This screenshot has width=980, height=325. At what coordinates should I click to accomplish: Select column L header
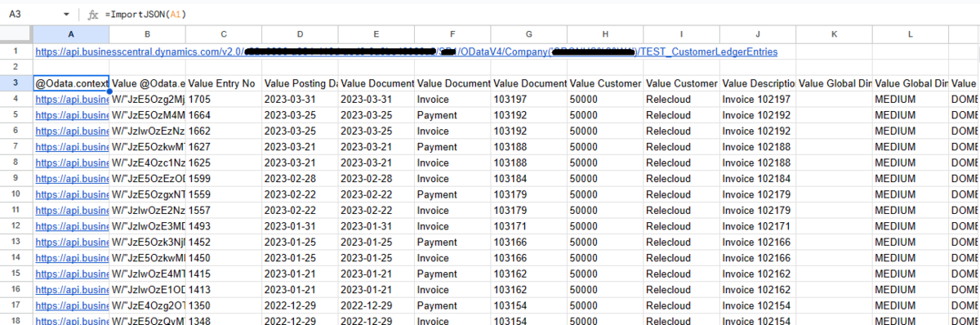pyautogui.click(x=910, y=34)
